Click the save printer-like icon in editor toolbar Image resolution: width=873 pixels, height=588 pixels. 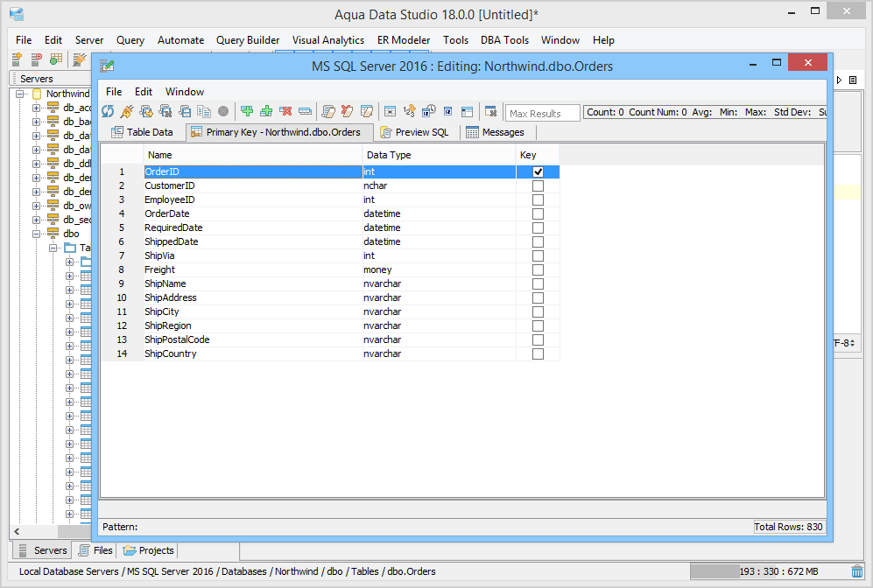coord(185,111)
